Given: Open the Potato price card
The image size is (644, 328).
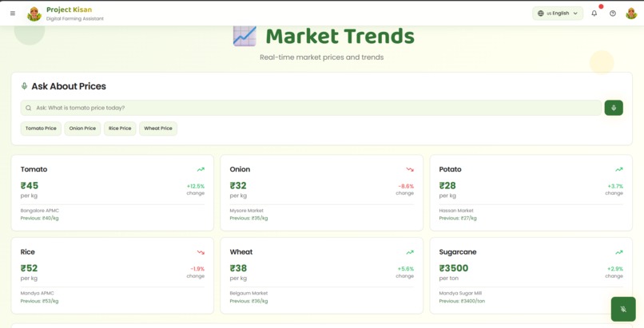Looking at the screenshot, I should click(x=531, y=192).
